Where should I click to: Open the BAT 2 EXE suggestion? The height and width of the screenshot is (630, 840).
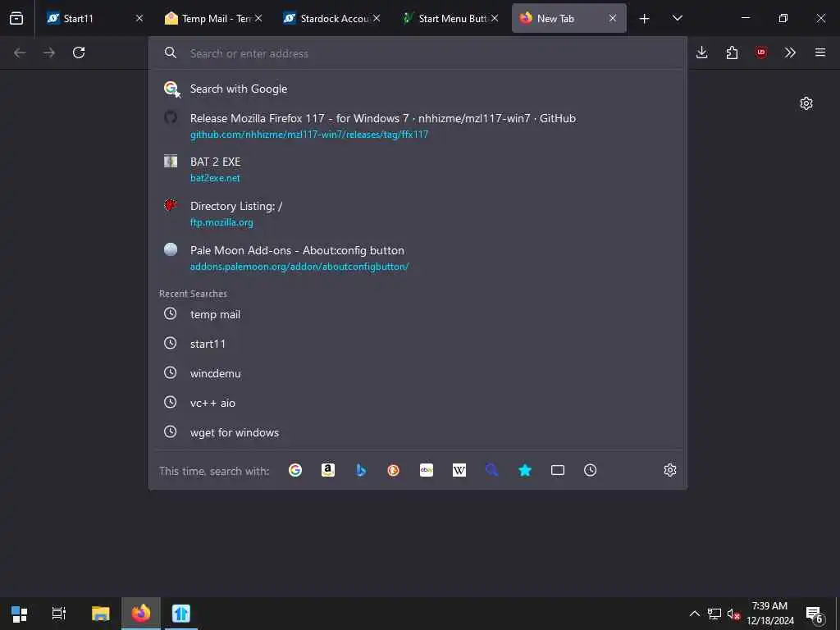coord(418,169)
